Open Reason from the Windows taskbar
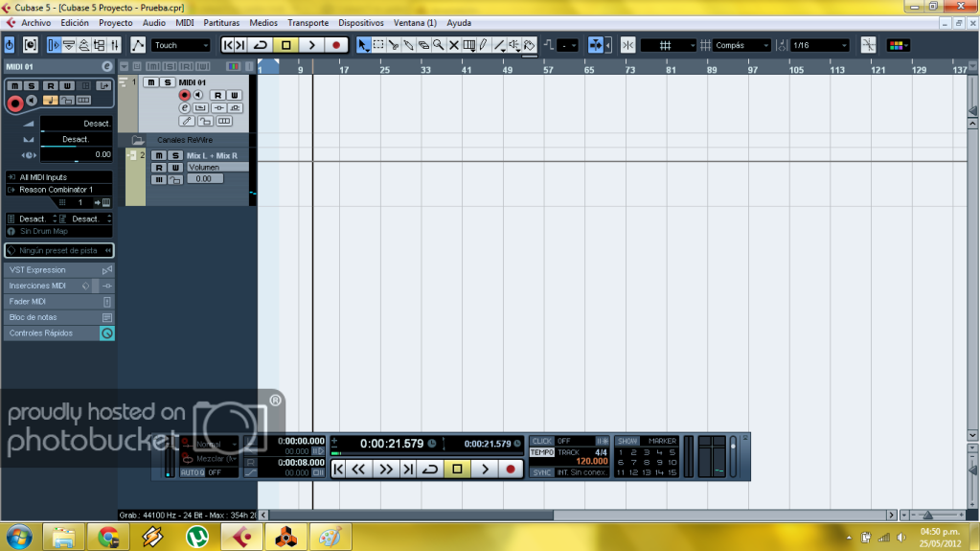The image size is (980, 551). click(286, 537)
